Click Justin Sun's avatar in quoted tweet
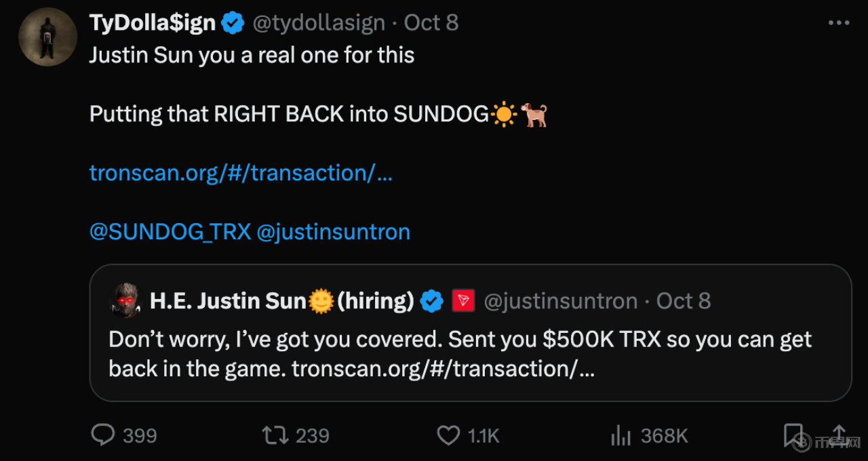 [x=124, y=300]
